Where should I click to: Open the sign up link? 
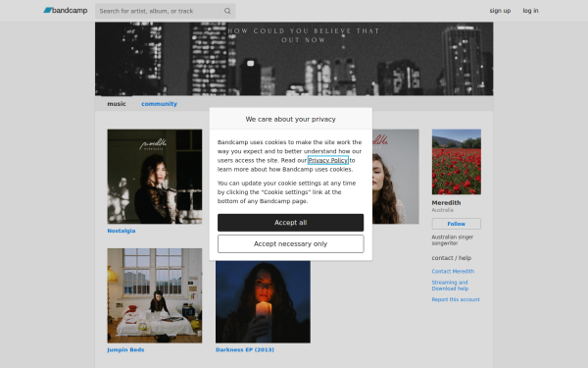coord(500,11)
